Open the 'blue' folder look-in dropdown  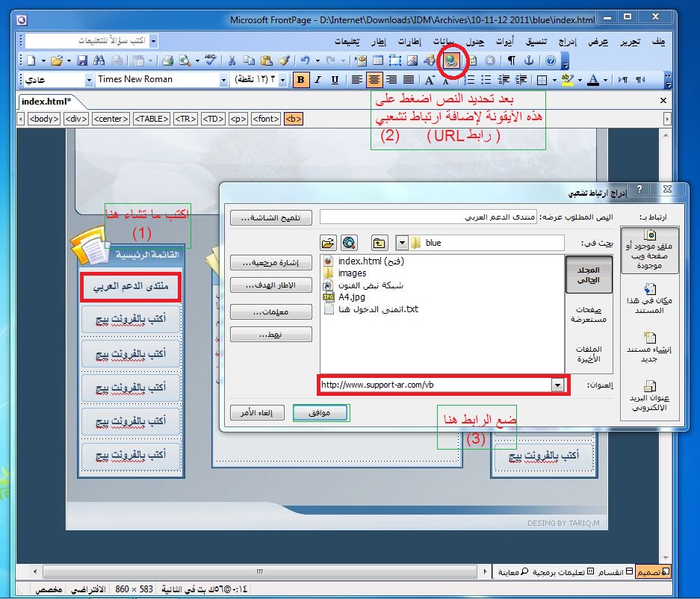coord(402,243)
